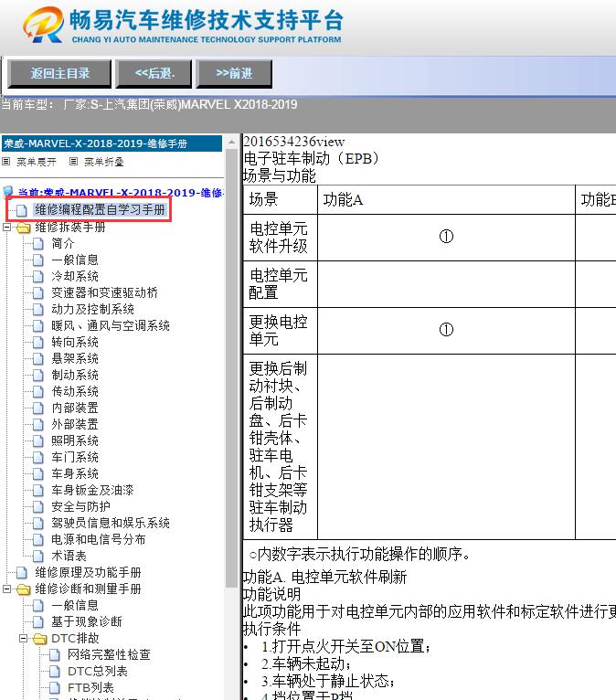The height and width of the screenshot is (700, 616).
Task: Collapse the DTC排故 folder node
Action: point(23,639)
